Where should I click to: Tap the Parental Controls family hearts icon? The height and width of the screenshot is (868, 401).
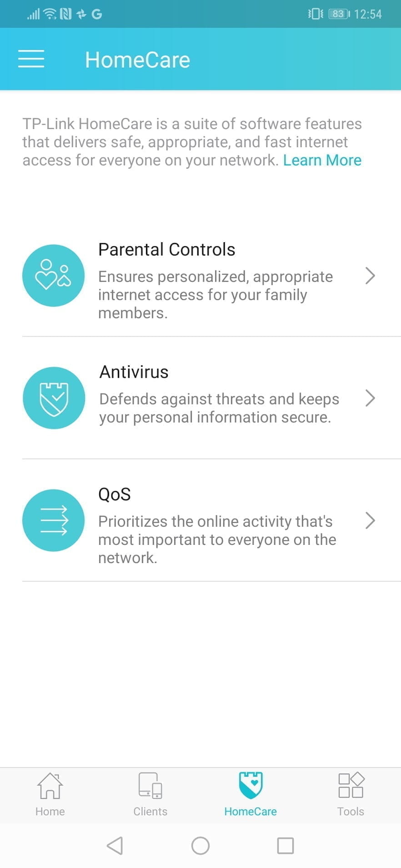coord(54,275)
